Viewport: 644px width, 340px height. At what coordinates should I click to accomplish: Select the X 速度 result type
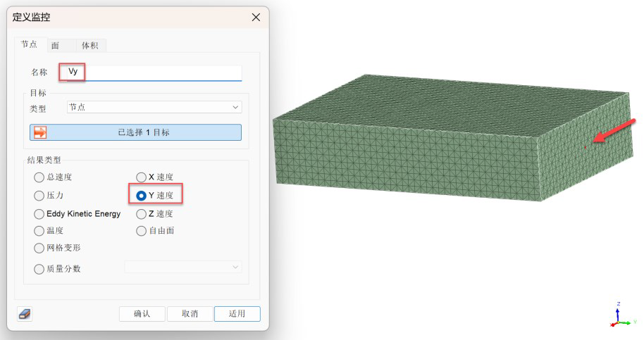(x=141, y=177)
